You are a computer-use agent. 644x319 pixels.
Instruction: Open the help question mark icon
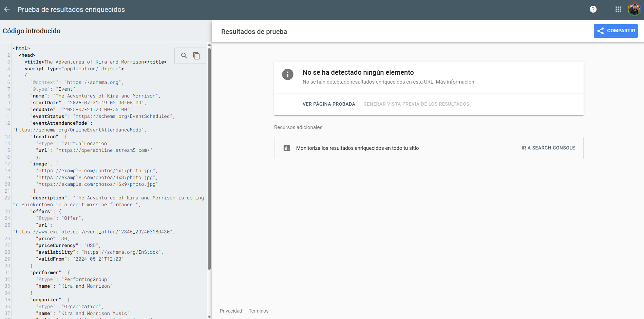coord(593,10)
